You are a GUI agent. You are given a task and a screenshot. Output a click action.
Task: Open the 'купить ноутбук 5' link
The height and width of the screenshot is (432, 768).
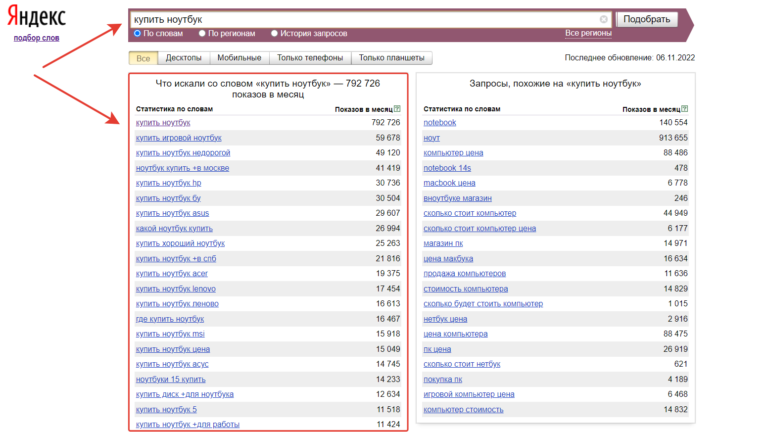coord(166,409)
